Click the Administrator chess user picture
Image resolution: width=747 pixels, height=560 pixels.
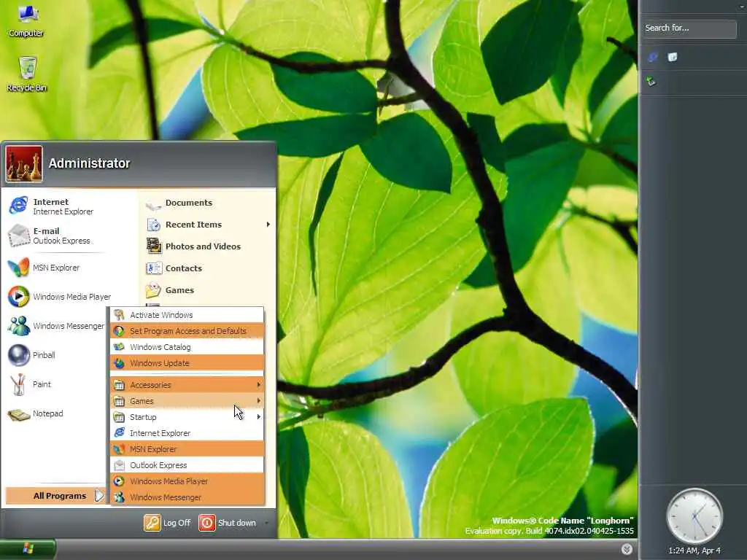point(24,164)
